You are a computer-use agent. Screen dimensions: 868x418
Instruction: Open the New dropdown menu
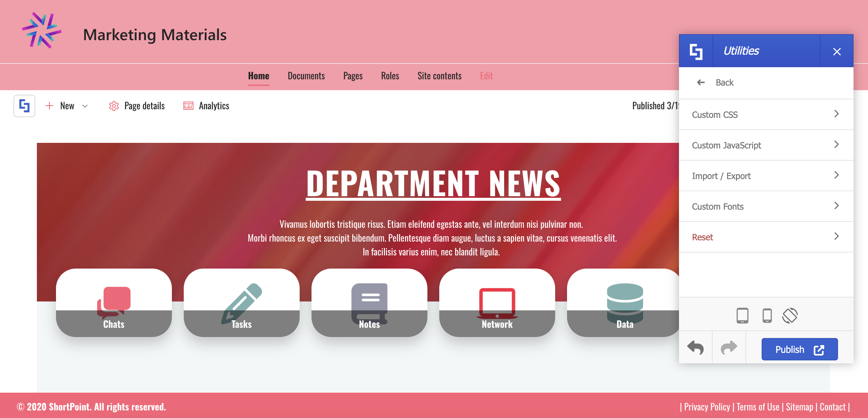pos(67,106)
